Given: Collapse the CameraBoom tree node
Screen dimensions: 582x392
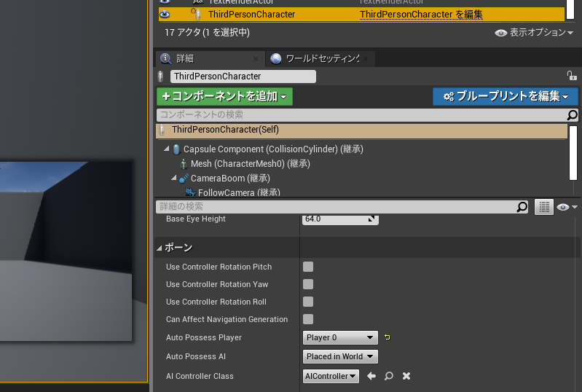Looking at the screenshot, I should (173, 179).
